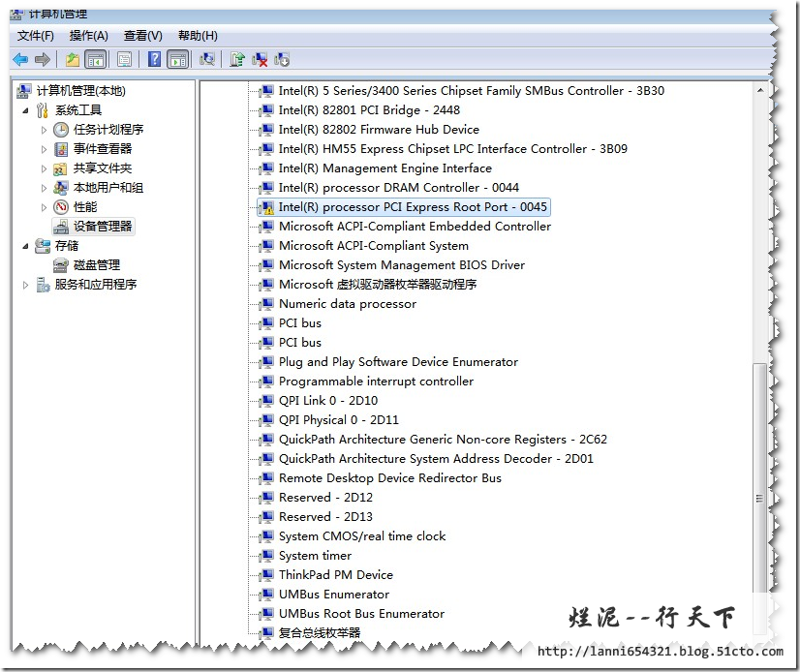
Task: Expand the 任务计划程序 node
Action: point(44,130)
